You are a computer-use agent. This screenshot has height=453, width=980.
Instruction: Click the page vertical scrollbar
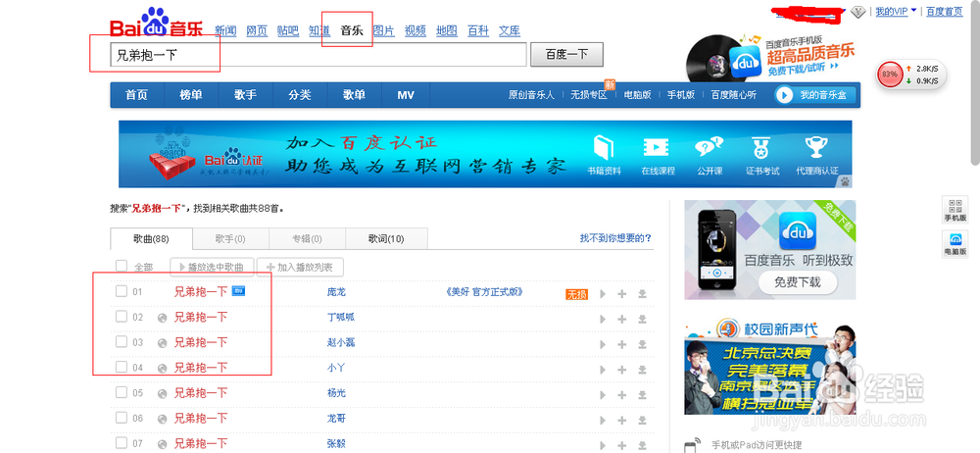coord(975,84)
